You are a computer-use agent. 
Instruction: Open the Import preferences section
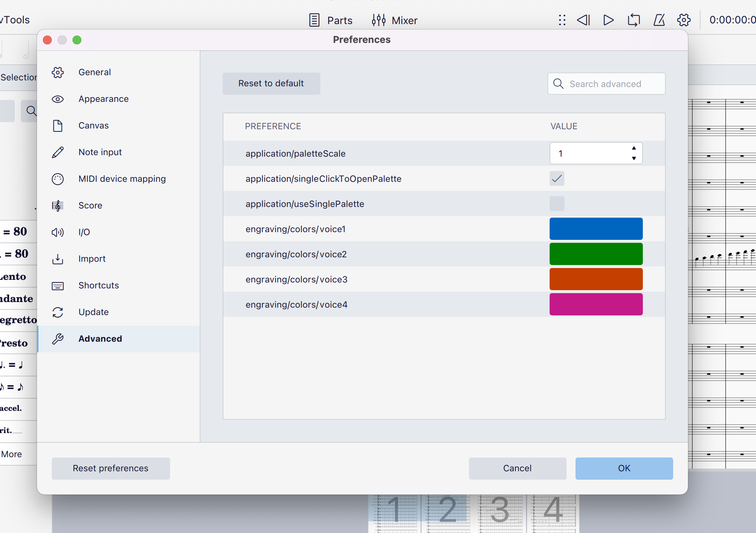click(x=92, y=258)
